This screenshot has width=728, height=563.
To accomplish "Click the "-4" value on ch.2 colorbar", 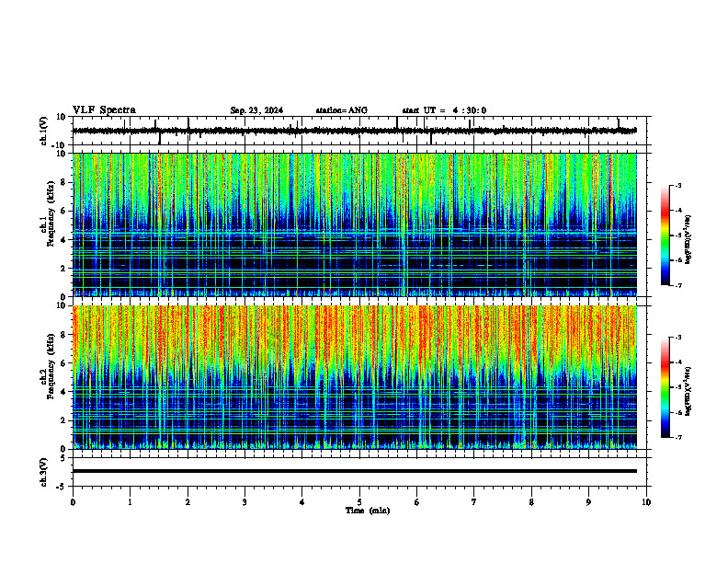I will 678,362.
